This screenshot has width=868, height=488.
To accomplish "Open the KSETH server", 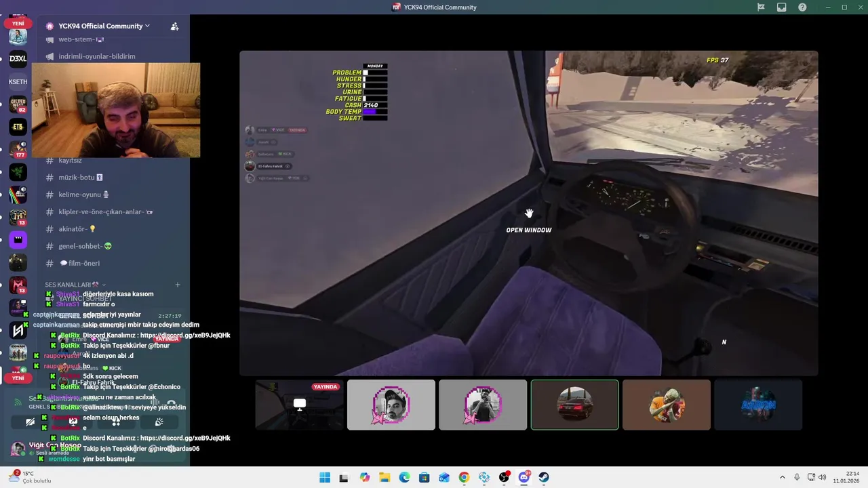I will (x=18, y=82).
